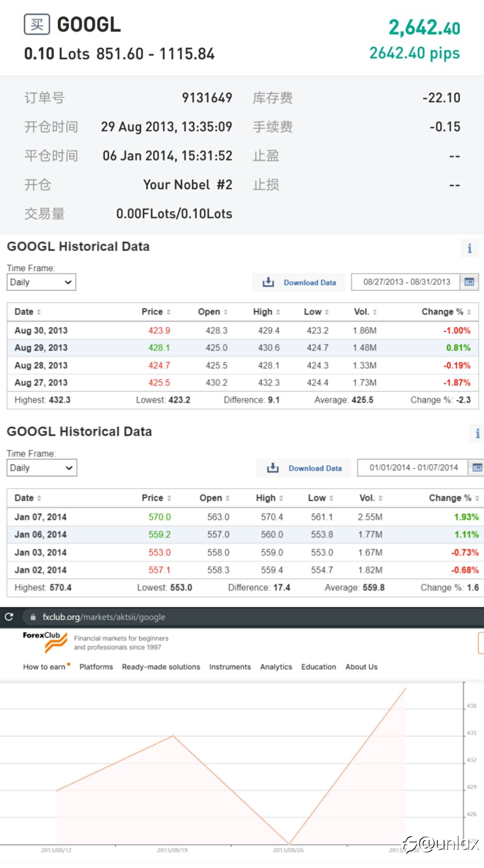Select the Jan 03, 2014 row date
Viewport: 484px width, 868px height.
(x=40, y=552)
